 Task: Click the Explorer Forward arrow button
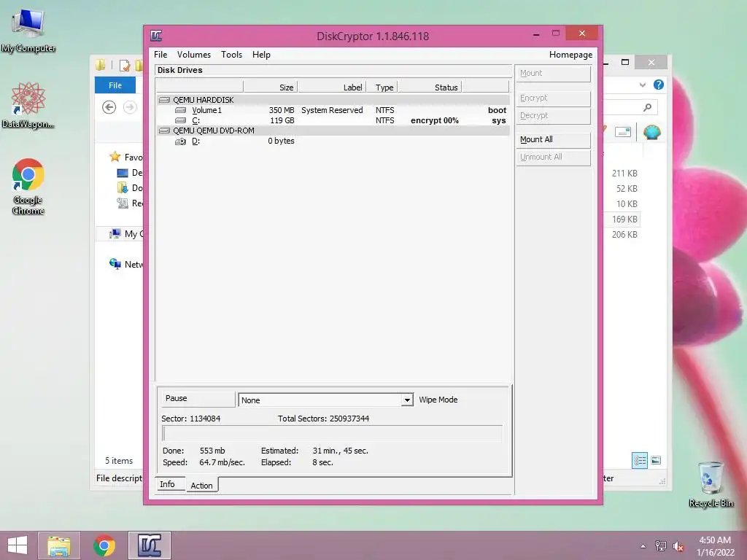tap(130, 107)
